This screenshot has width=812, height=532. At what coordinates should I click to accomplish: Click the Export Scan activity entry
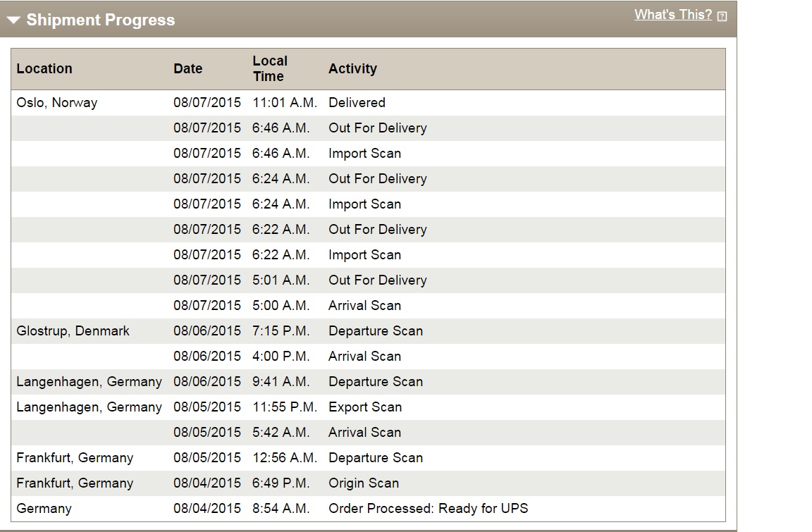pos(365,407)
